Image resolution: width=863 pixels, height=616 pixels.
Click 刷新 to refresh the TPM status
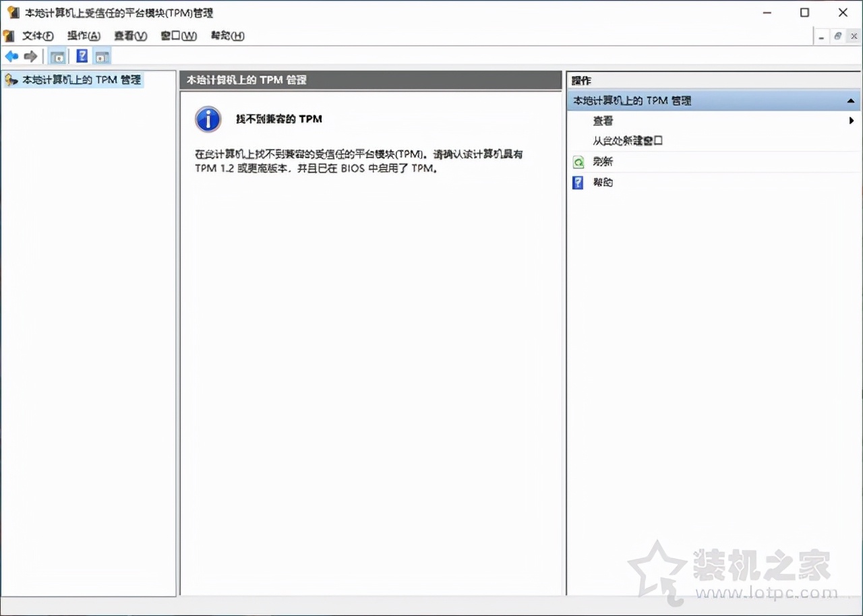click(x=602, y=162)
